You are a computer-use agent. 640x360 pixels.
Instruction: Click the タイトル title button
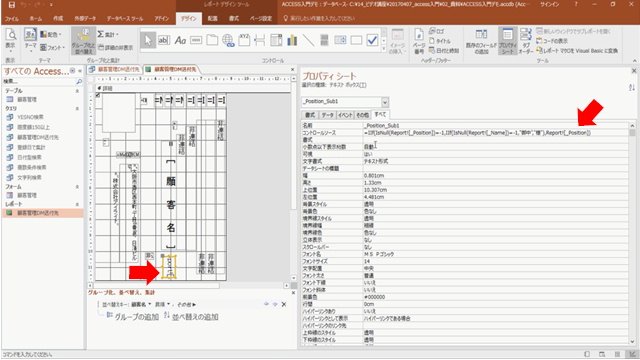[440, 41]
